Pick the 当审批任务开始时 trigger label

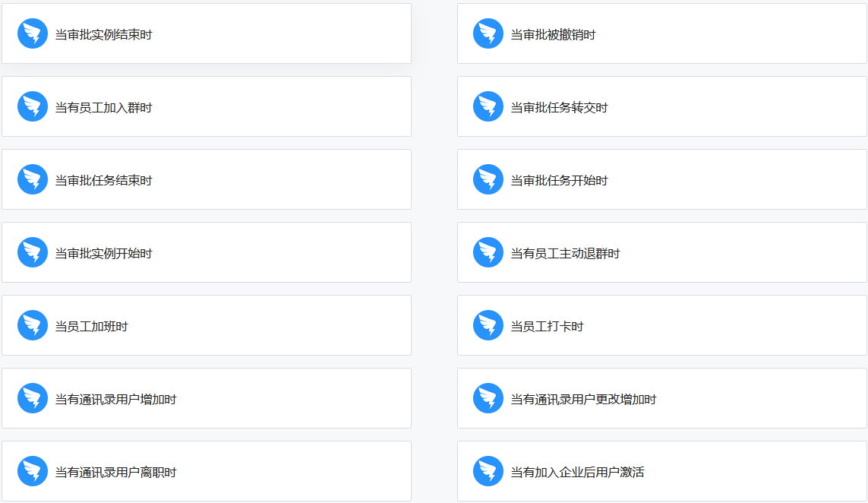(x=559, y=181)
